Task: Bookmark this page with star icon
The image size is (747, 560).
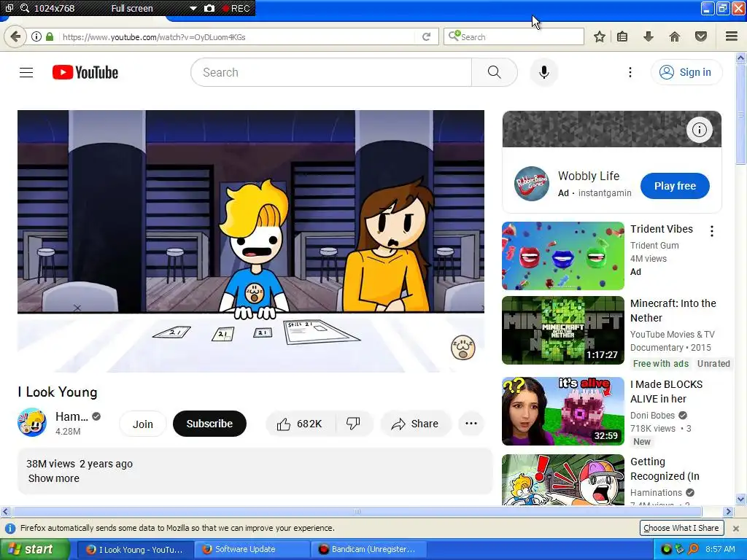Action: (x=600, y=36)
